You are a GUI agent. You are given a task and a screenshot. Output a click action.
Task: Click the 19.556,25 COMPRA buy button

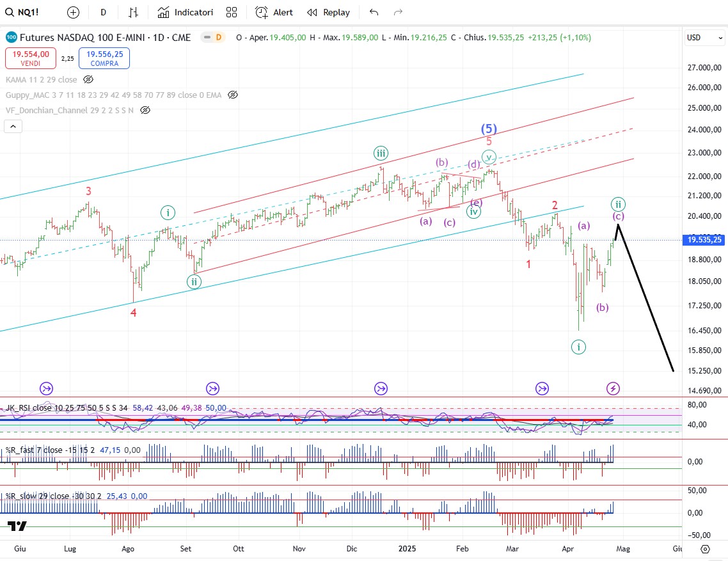click(x=104, y=58)
